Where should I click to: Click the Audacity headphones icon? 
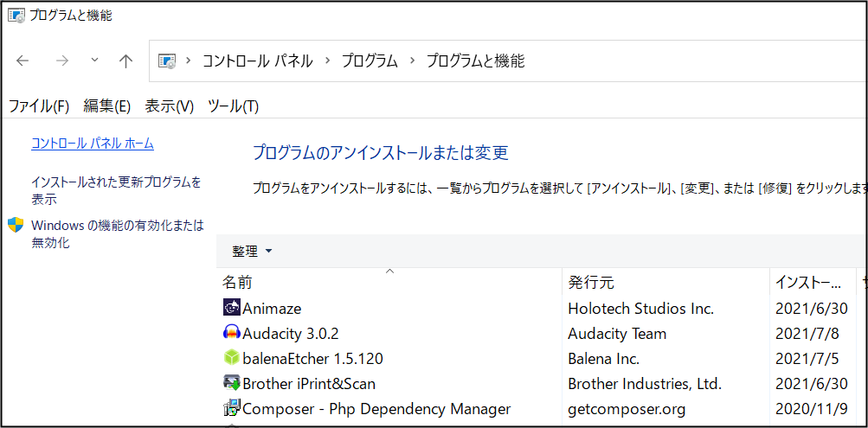(232, 333)
